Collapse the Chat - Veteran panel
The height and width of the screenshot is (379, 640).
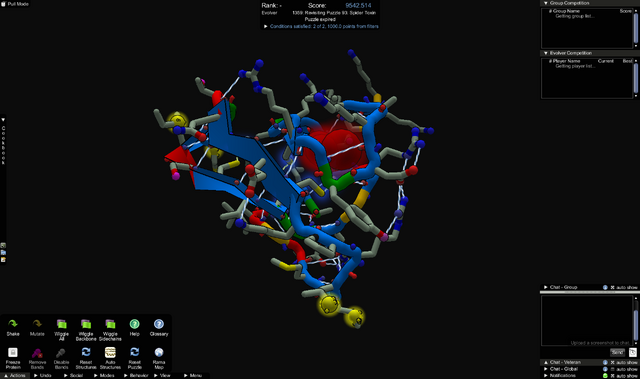click(546, 362)
